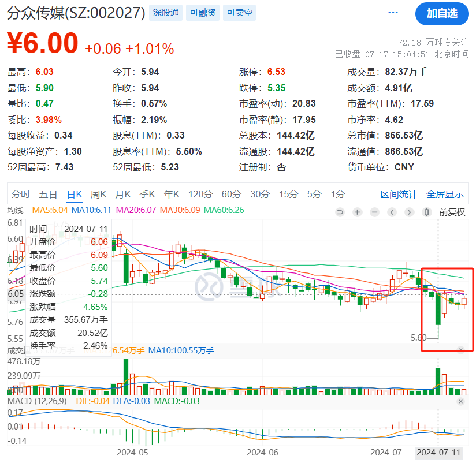Switch to the 60分 interval tab
The height and width of the screenshot is (463, 476).
[x=231, y=194]
